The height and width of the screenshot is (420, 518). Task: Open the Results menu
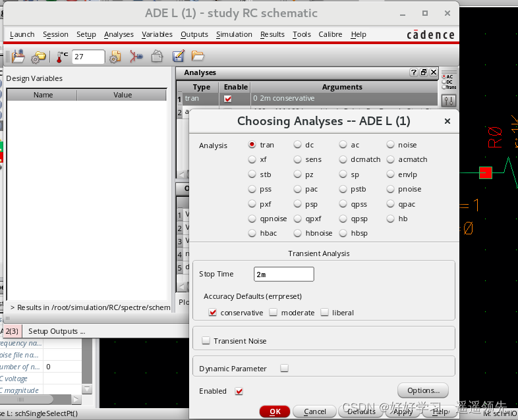click(272, 34)
